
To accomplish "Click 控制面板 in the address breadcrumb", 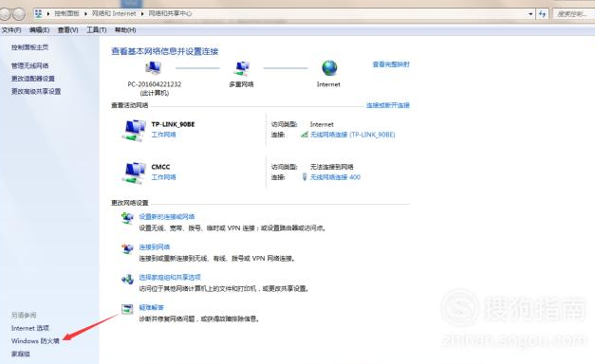I will (x=66, y=13).
